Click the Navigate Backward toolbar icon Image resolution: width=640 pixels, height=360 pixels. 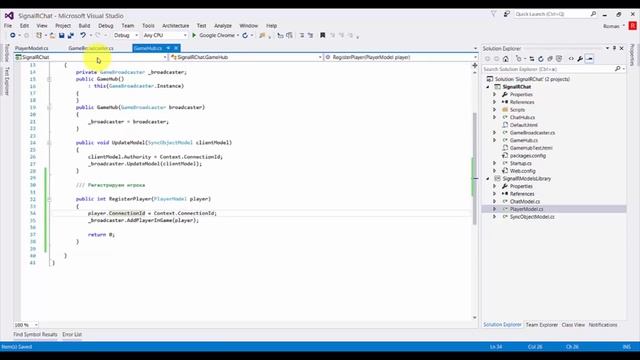(x=13, y=36)
